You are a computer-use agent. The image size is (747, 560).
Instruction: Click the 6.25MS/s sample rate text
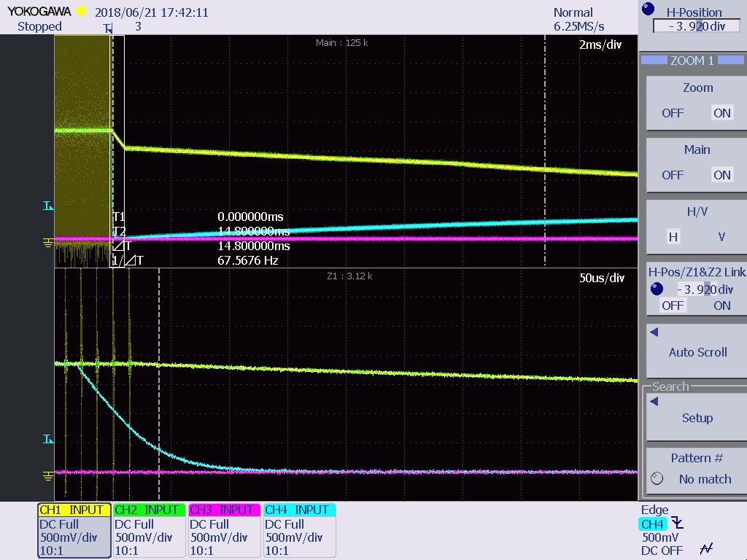tap(578, 27)
